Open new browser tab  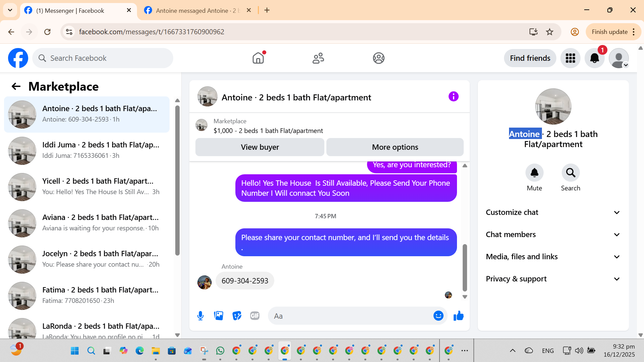(x=267, y=10)
